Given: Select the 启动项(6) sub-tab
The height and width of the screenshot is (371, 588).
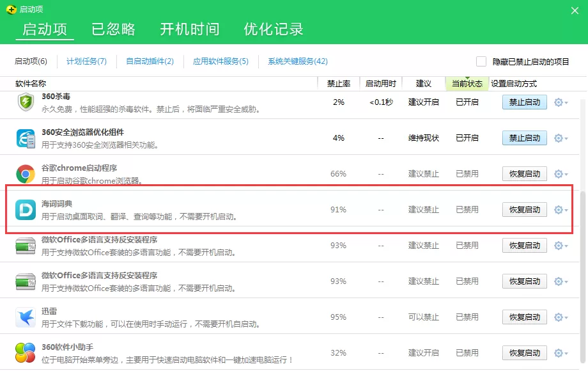Looking at the screenshot, I should (31, 61).
